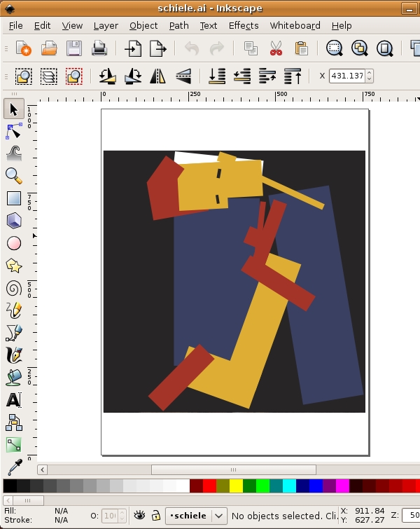The height and width of the screenshot is (529, 420).
Task: Select all in all layers
Action: pos(49,76)
